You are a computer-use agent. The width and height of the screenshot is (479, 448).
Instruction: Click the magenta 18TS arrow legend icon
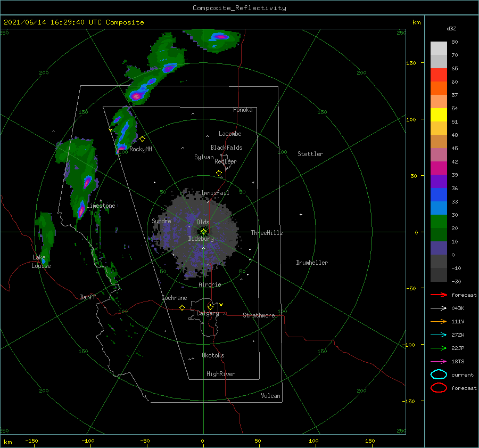click(439, 362)
